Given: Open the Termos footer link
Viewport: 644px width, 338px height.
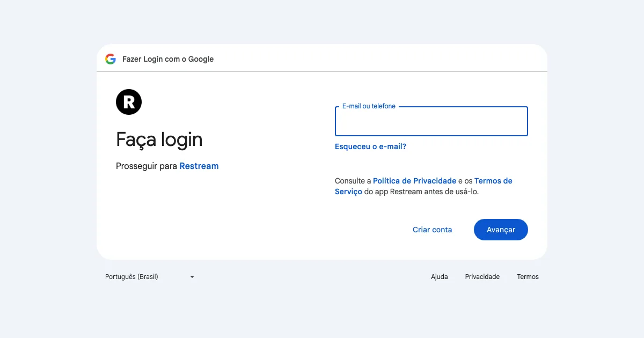Looking at the screenshot, I should coord(528,277).
